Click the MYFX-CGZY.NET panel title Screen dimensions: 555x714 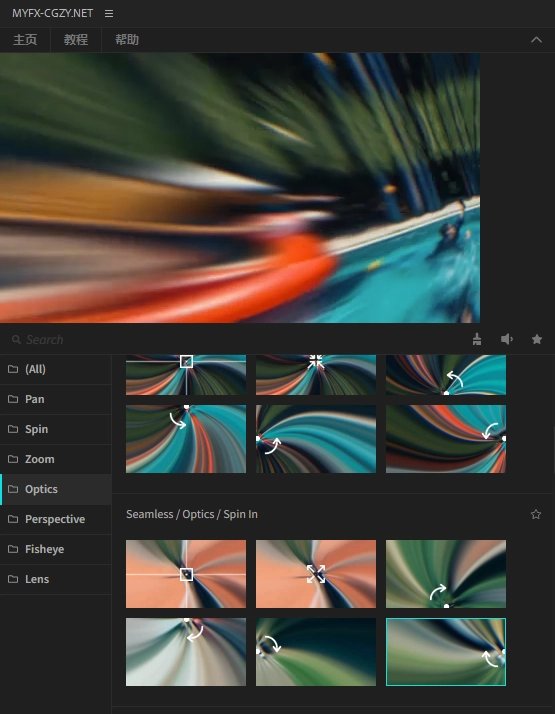pos(52,13)
